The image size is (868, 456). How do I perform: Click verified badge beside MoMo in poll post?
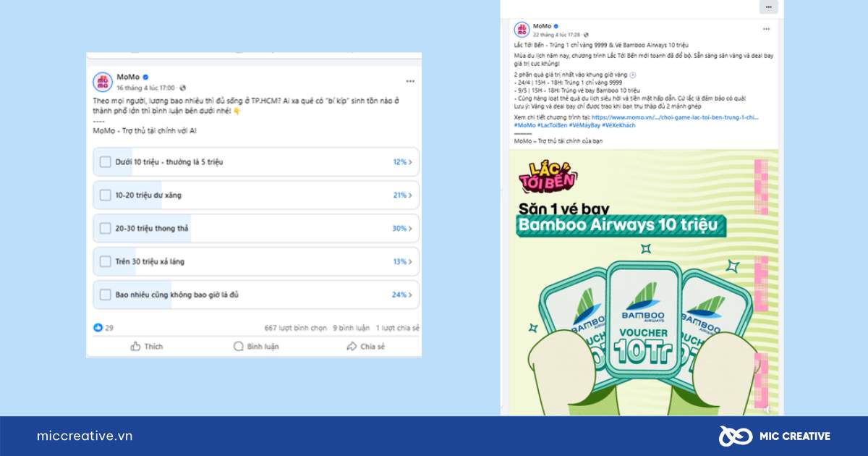coord(145,77)
